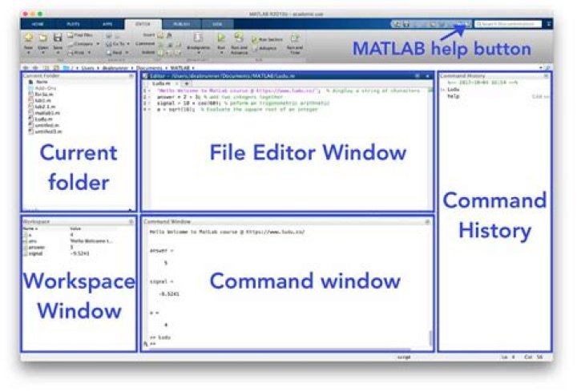Select help entry in Command History

(x=454, y=96)
